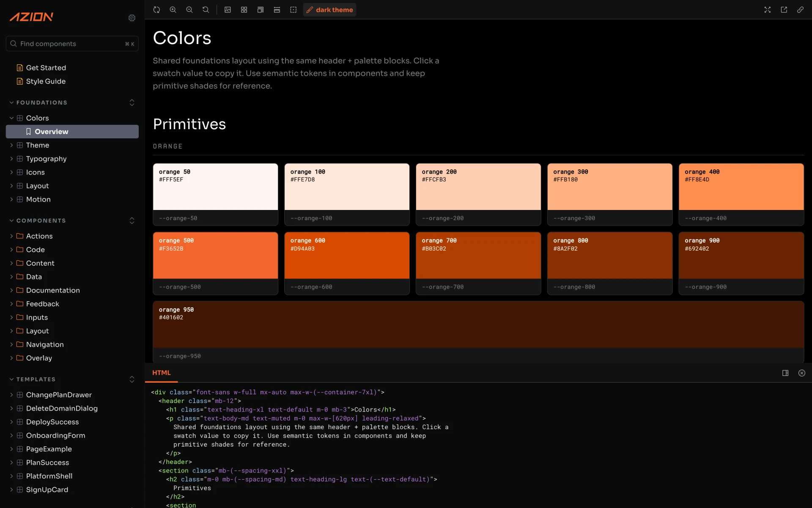Click the magnifier icon in search

click(x=14, y=44)
